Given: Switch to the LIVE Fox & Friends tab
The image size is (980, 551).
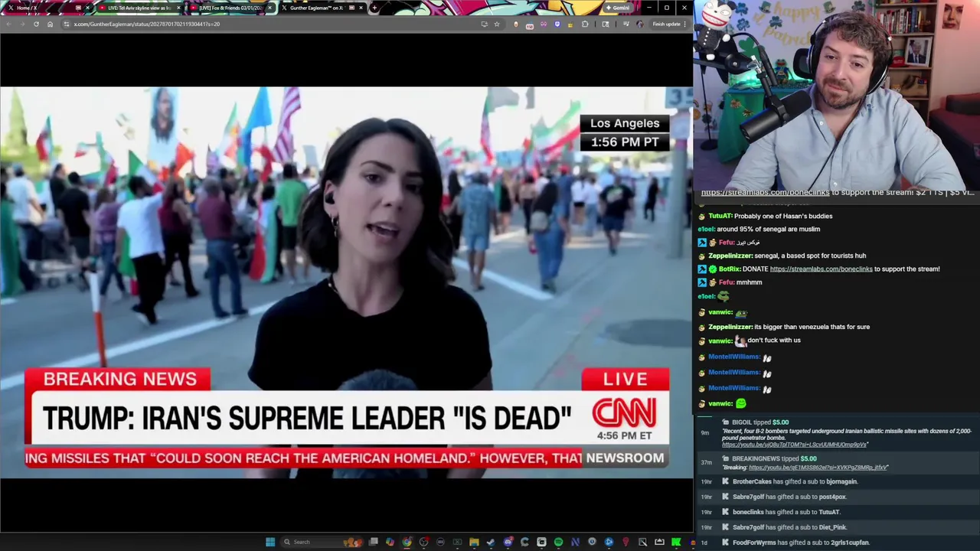Looking at the screenshot, I should click(x=230, y=8).
